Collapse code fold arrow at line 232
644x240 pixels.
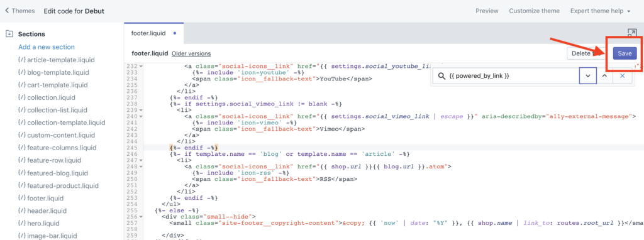tap(141, 66)
